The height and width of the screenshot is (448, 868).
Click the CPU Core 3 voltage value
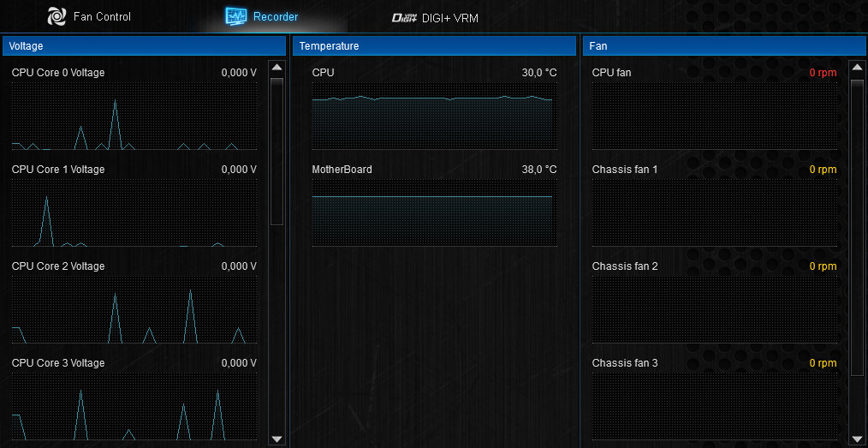(239, 363)
